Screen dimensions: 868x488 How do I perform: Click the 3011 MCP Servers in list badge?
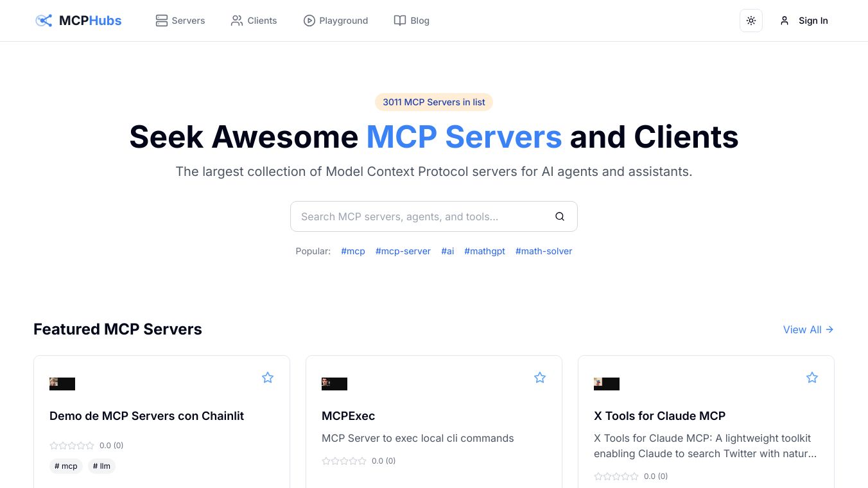[x=434, y=102]
